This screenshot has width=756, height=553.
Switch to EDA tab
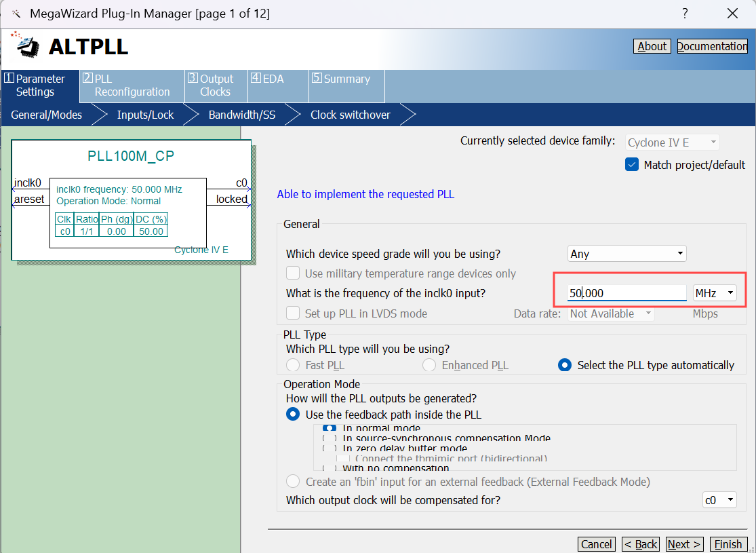click(278, 85)
